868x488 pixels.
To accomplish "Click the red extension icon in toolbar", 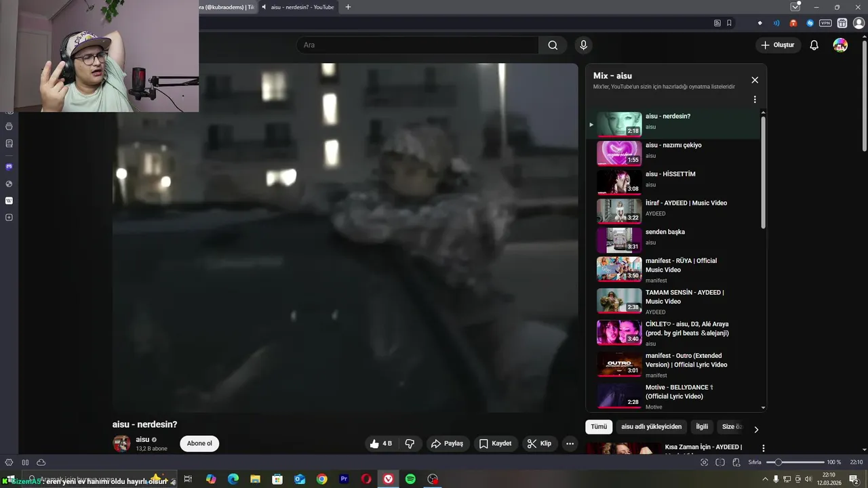I will point(793,23).
